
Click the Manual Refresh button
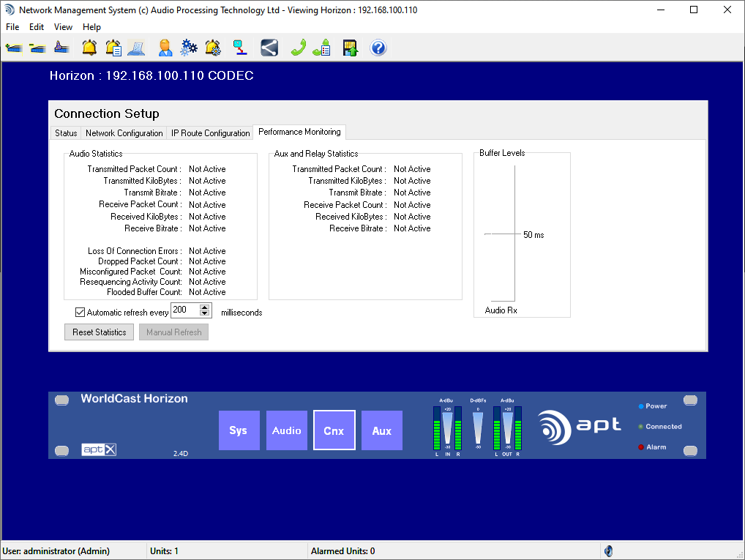tap(174, 332)
